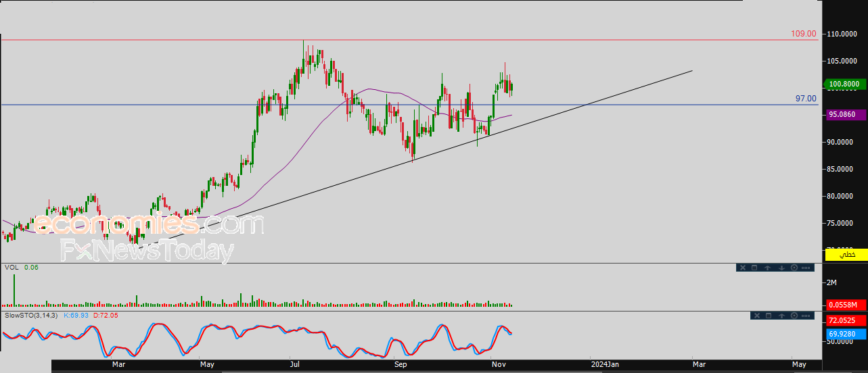
Task: Click the 2M volume axis label
Action: point(831,282)
